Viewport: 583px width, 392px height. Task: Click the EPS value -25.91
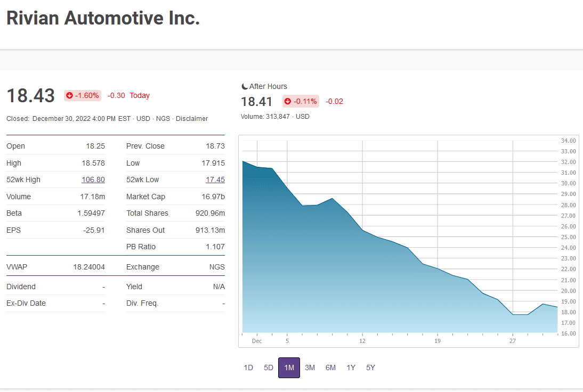tap(94, 230)
